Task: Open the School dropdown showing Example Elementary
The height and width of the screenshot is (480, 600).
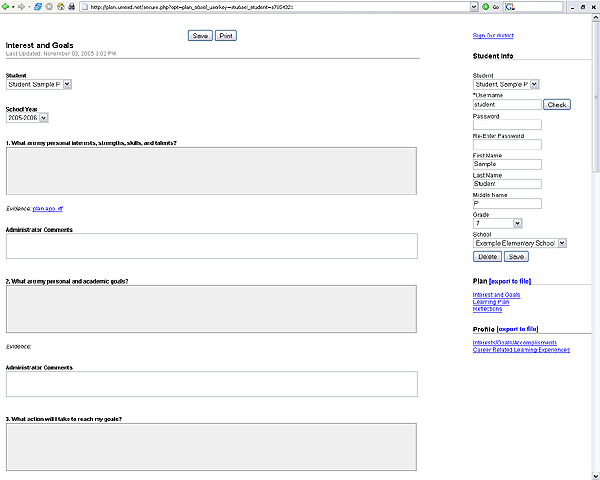Action: [x=561, y=242]
